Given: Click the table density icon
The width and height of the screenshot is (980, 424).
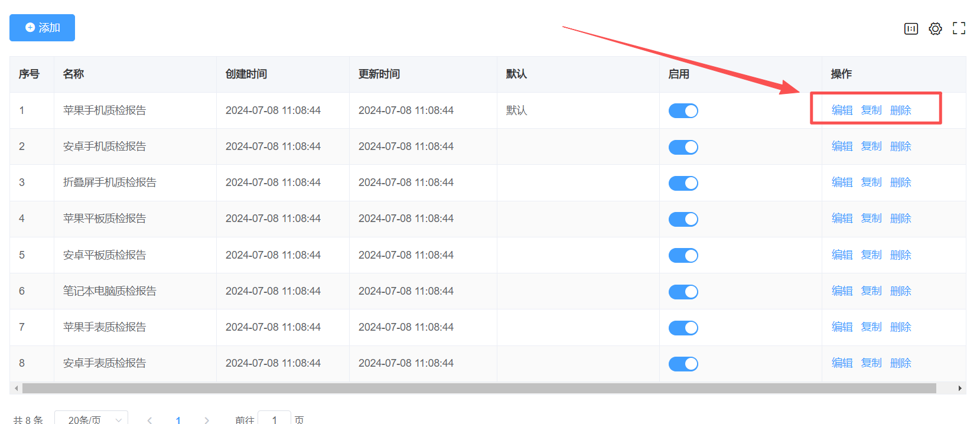Looking at the screenshot, I should [911, 28].
